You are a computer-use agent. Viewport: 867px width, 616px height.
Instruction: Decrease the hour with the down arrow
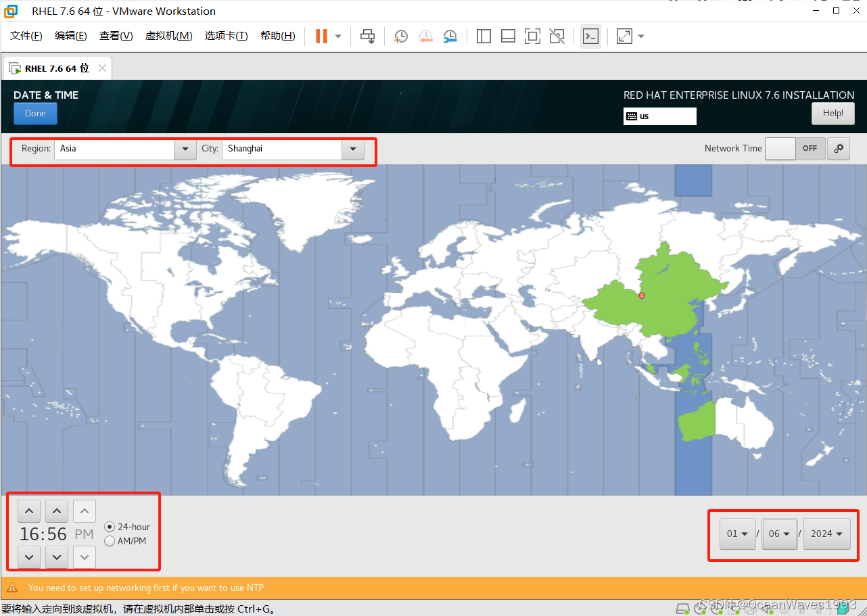[x=28, y=557]
